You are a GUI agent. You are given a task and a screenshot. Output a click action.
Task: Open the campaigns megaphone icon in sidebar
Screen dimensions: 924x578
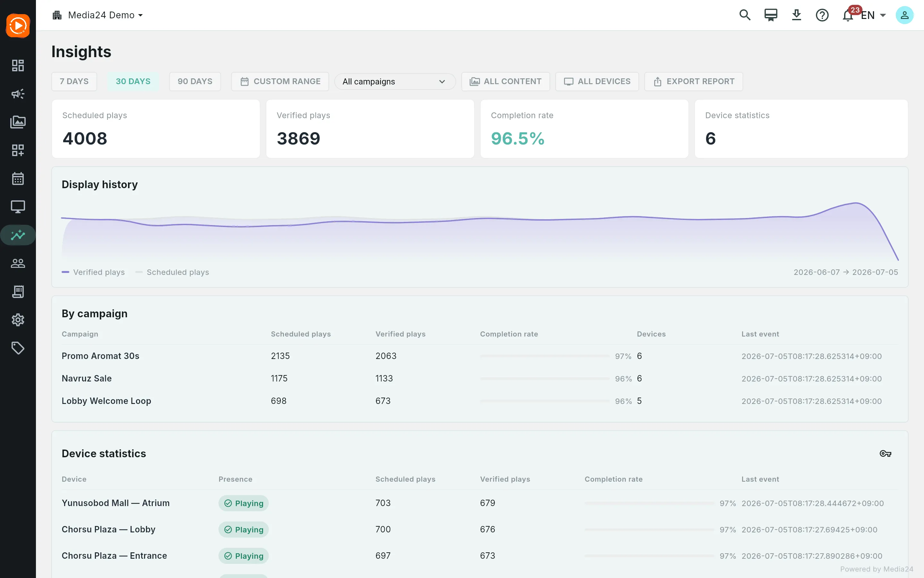(18, 94)
